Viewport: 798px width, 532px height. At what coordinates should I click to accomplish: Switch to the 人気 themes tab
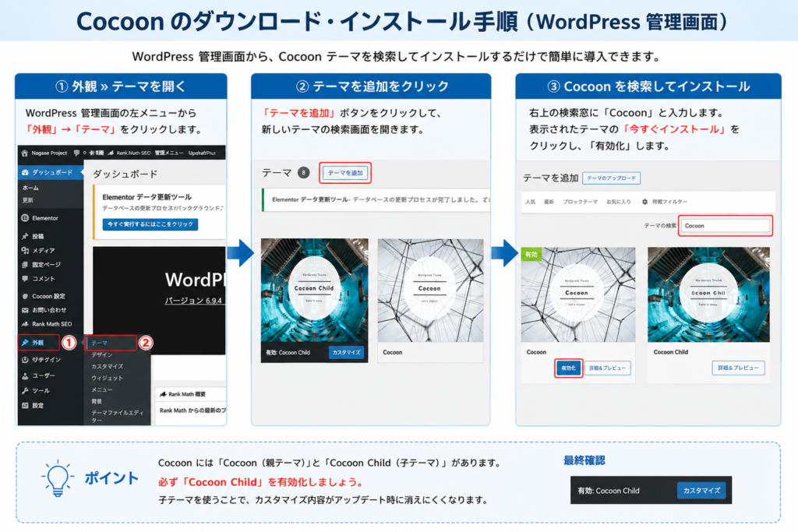[x=530, y=202]
